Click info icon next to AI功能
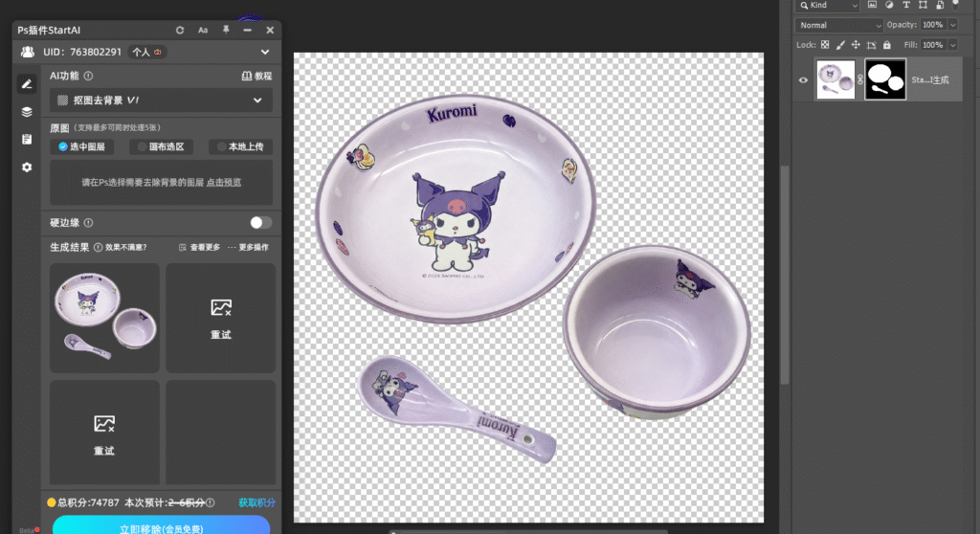 (x=88, y=76)
